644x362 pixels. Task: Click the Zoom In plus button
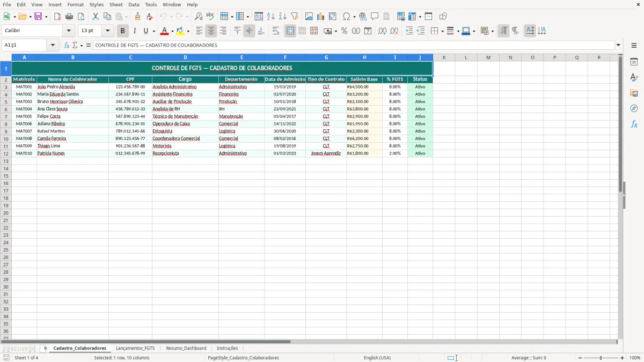pos(623,358)
